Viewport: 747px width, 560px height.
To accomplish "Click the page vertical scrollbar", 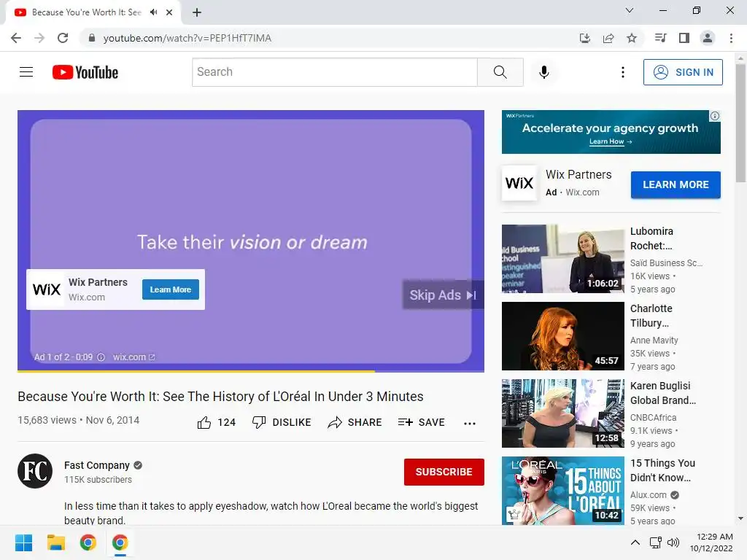I will (740, 122).
